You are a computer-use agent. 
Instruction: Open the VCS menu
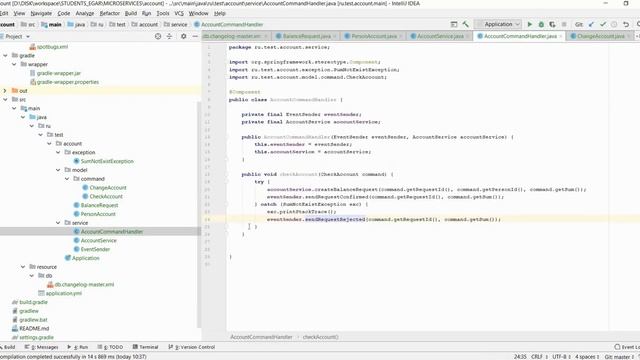[179, 13]
